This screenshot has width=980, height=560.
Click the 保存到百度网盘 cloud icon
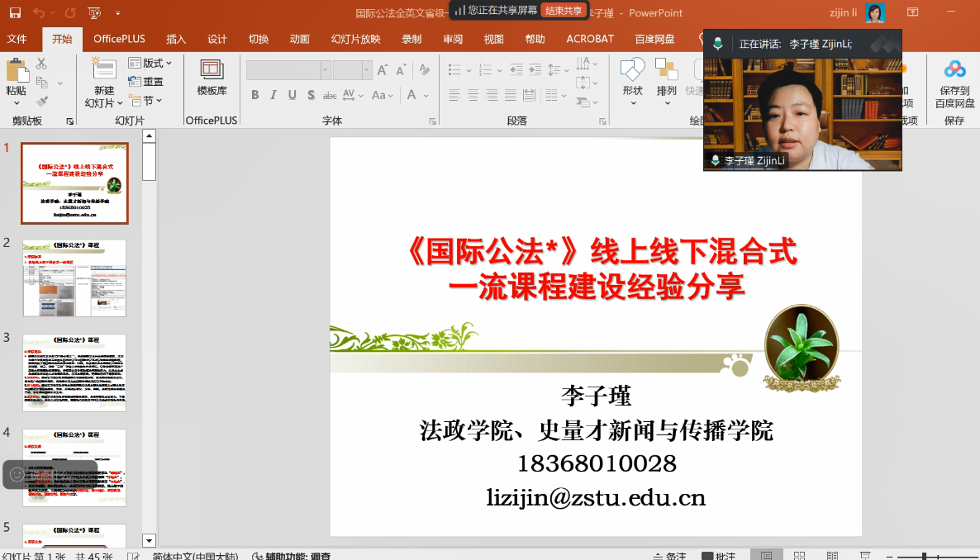954,83
